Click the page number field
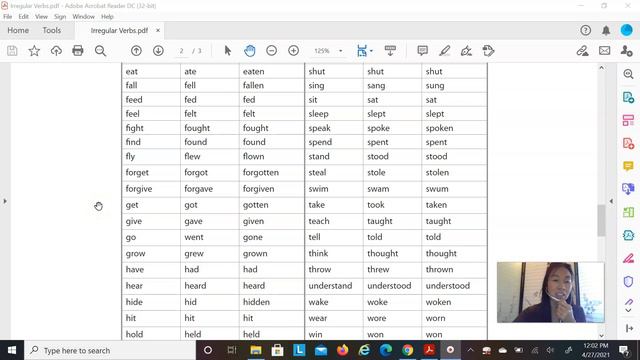The image size is (640, 360). (x=181, y=51)
